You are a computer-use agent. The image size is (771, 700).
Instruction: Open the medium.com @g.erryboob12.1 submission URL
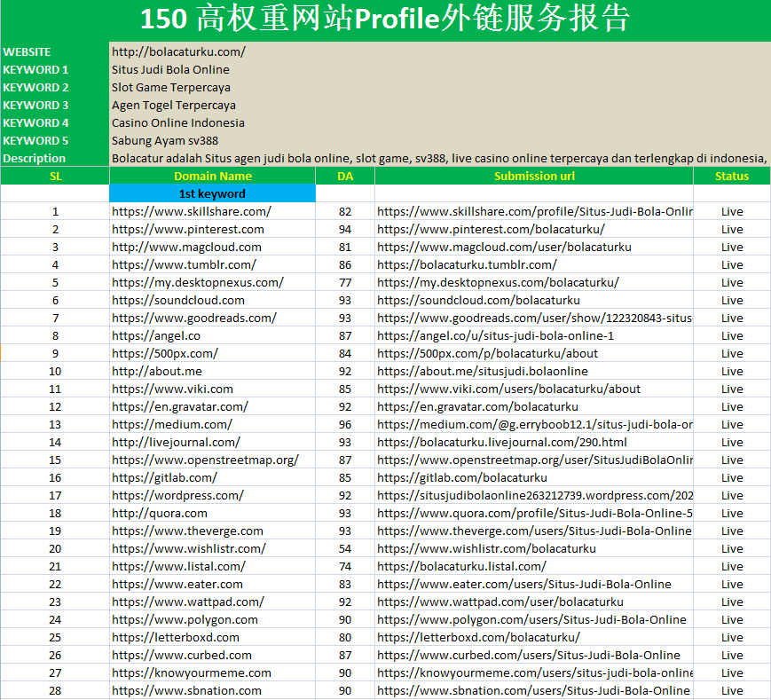click(534, 424)
